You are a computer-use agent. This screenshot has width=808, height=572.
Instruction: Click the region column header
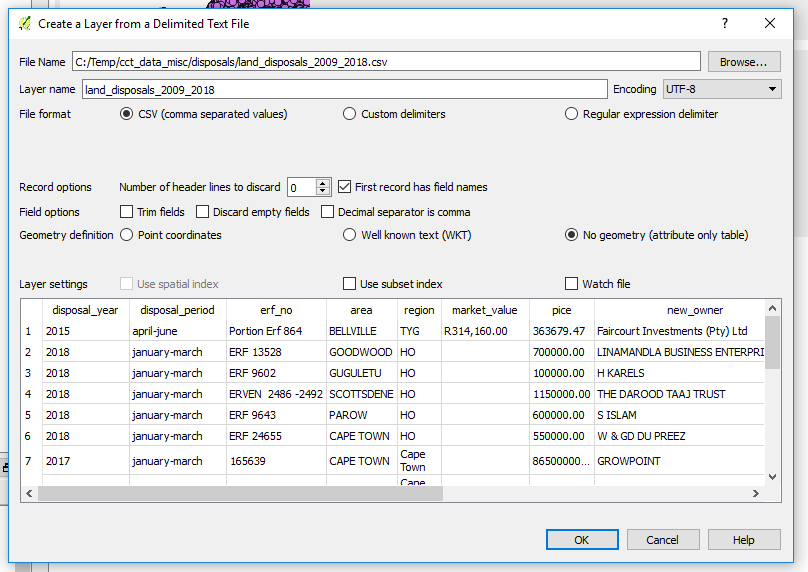(419, 310)
